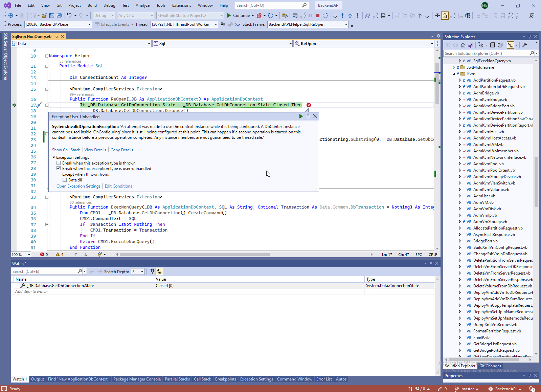Toggle auto-hide pin on Properties panel
The image size is (541, 392).
point(529,375)
